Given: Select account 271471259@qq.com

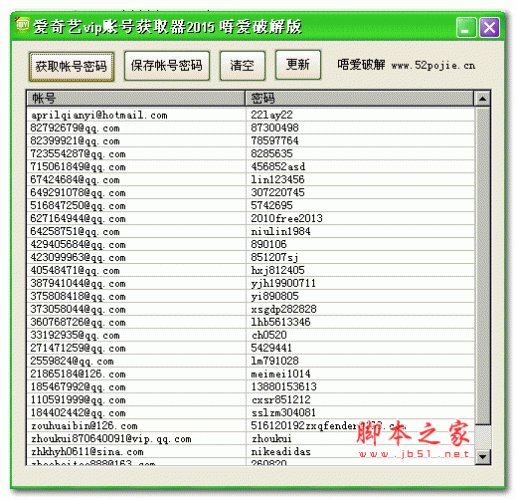Looking at the screenshot, I should (78, 349).
